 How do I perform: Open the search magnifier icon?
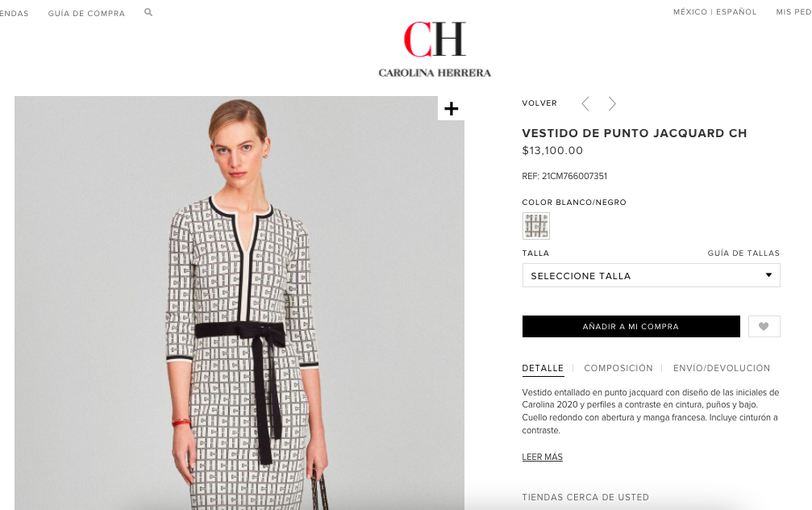pyautogui.click(x=148, y=12)
